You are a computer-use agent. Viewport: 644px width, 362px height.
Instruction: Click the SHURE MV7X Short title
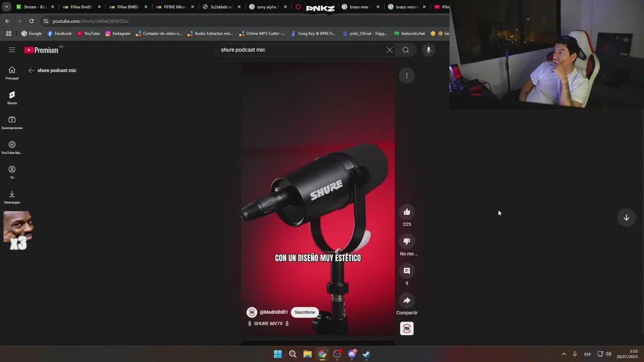(x=268, y=324)
